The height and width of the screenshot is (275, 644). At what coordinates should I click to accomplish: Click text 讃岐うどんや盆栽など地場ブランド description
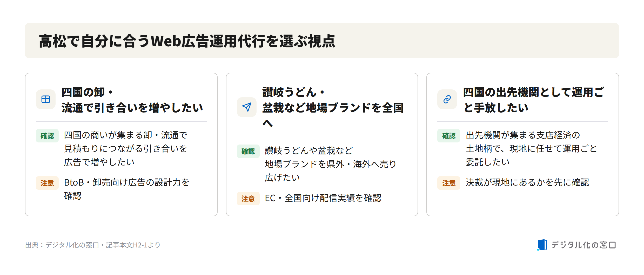tap(331, 164)
